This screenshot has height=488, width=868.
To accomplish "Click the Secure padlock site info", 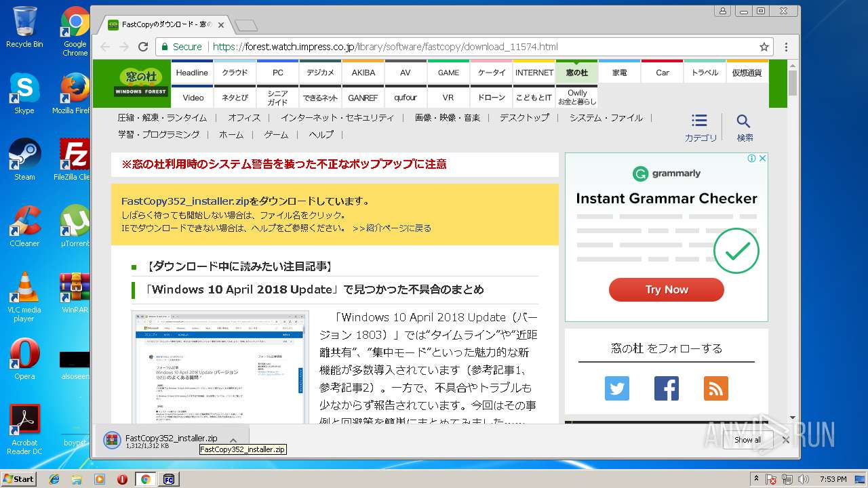I will click(181, 47).
